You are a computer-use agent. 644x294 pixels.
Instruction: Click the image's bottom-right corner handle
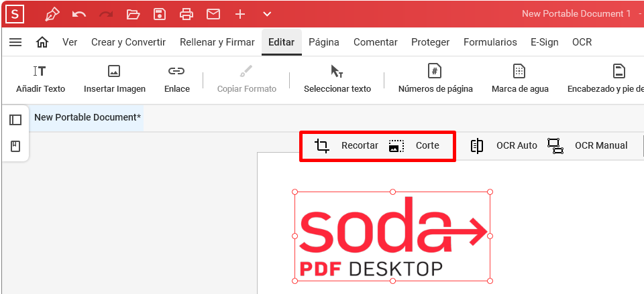click(490, 281)
